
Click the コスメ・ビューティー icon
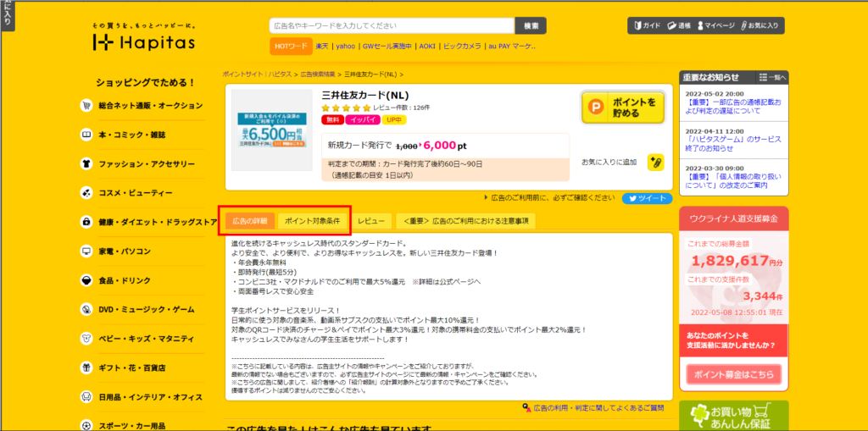86,193
